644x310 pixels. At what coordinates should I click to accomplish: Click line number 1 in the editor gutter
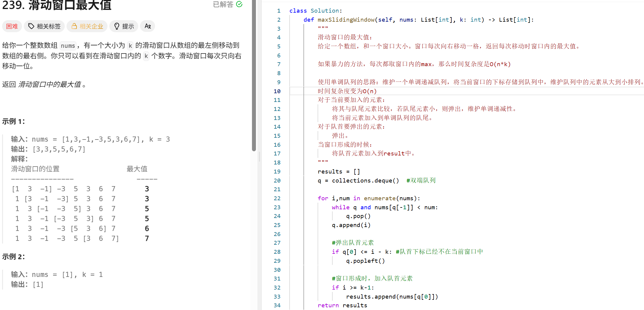pyautogui.click(x=279, y=11)
